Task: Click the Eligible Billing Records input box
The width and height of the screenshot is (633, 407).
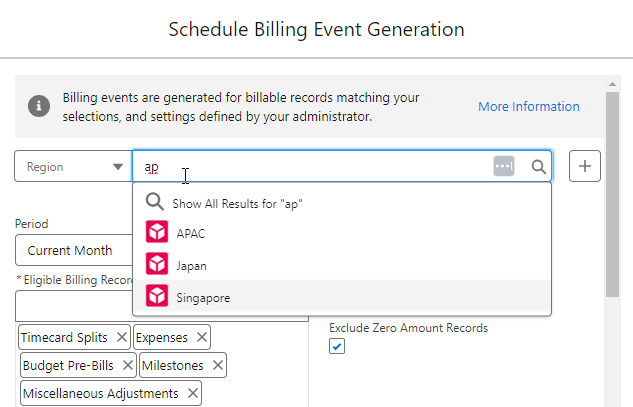Action: pyautogui.click(x=72, y=306)
